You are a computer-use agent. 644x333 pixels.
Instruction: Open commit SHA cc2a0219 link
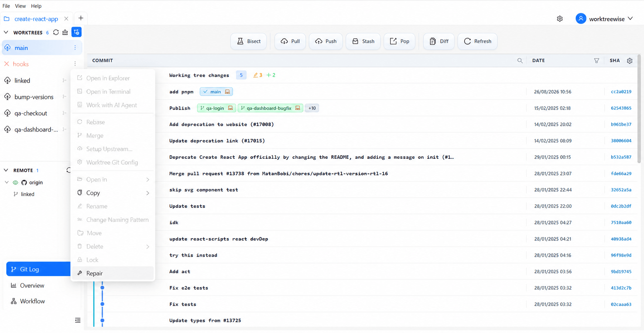click(621, 92)
